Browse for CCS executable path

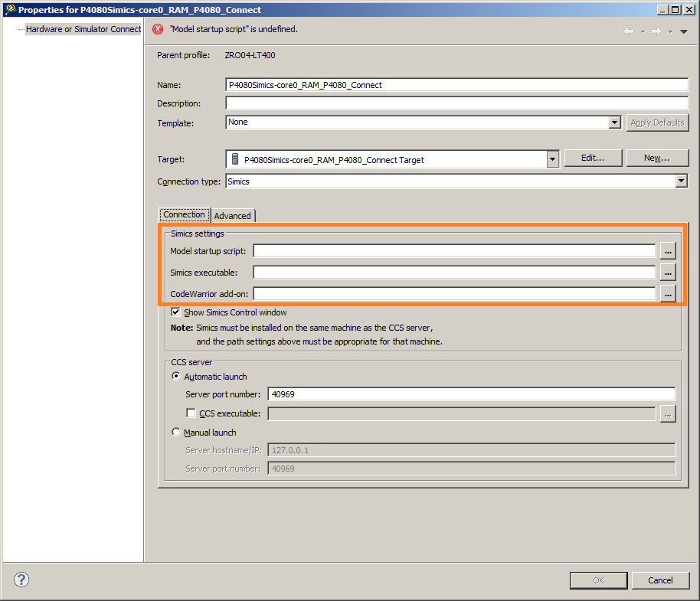point(668,413)
